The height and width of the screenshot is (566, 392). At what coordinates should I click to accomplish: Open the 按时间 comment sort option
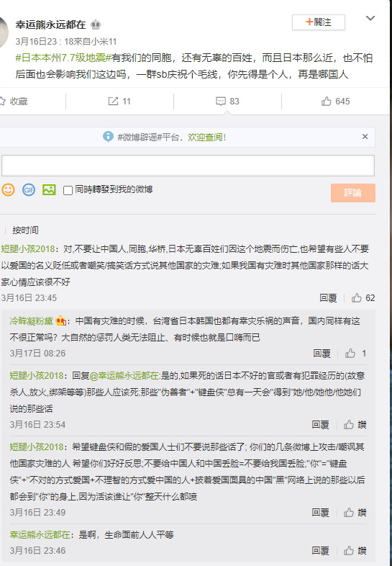[x=25, y=230]
